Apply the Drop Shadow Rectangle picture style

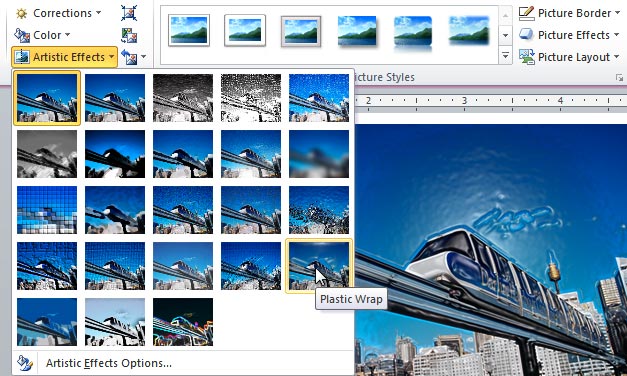tap(357, 31)
